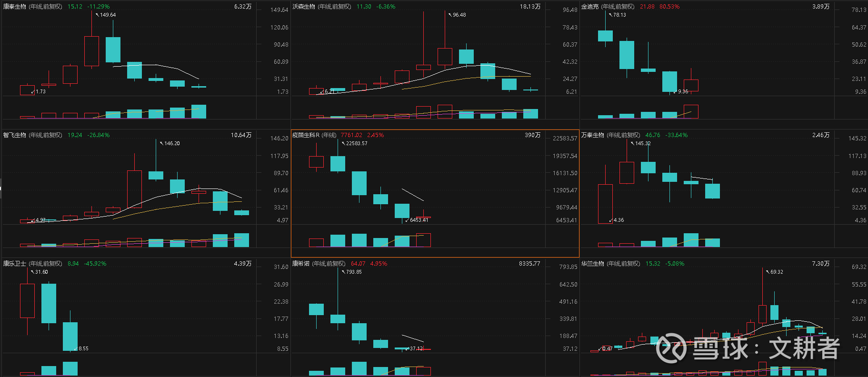The height and width of the screenshot is (377, 868).
Task: Click the 12905.47 axis value
Action: point(565,190)
